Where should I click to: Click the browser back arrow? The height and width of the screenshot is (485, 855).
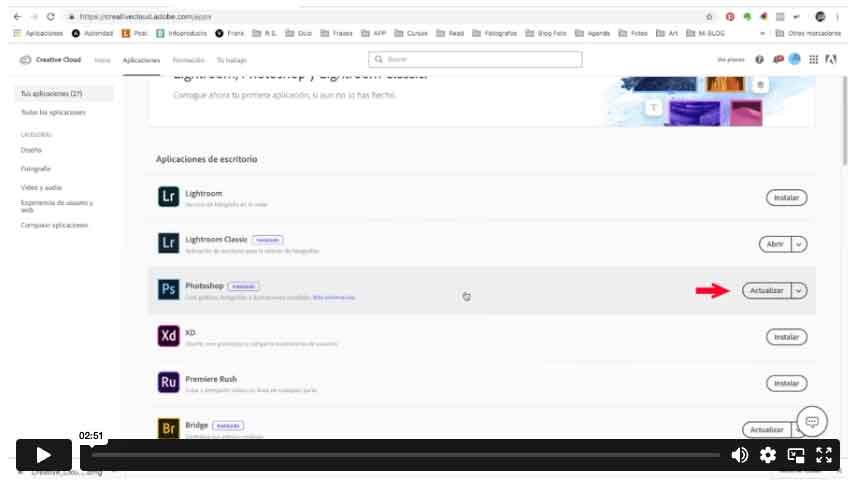[x=17, y=17]
